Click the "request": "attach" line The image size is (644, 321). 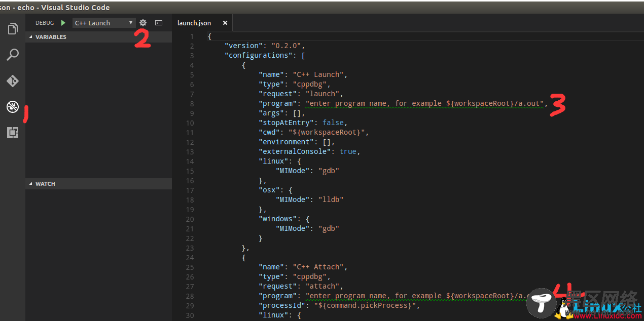[x=301, y=286]
